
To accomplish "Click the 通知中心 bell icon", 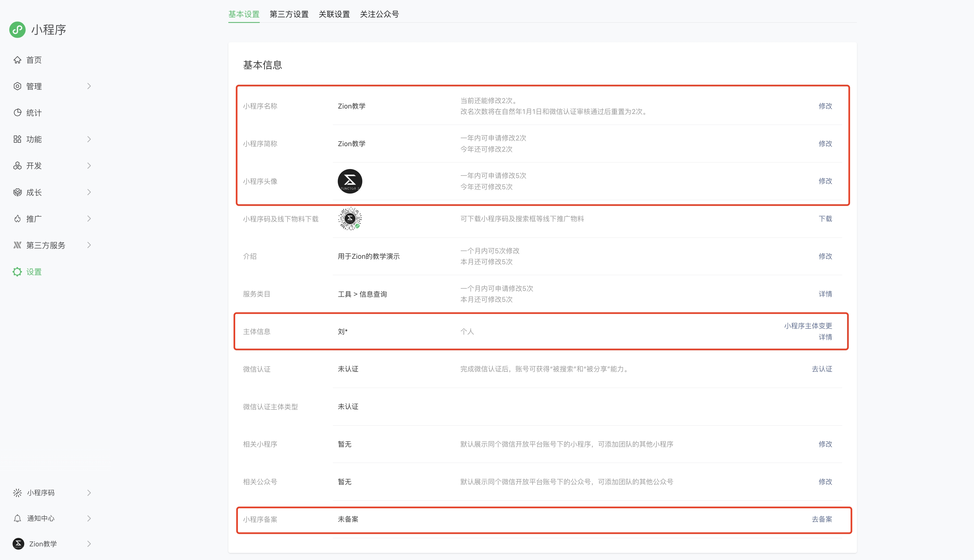I will click(17, 519).
